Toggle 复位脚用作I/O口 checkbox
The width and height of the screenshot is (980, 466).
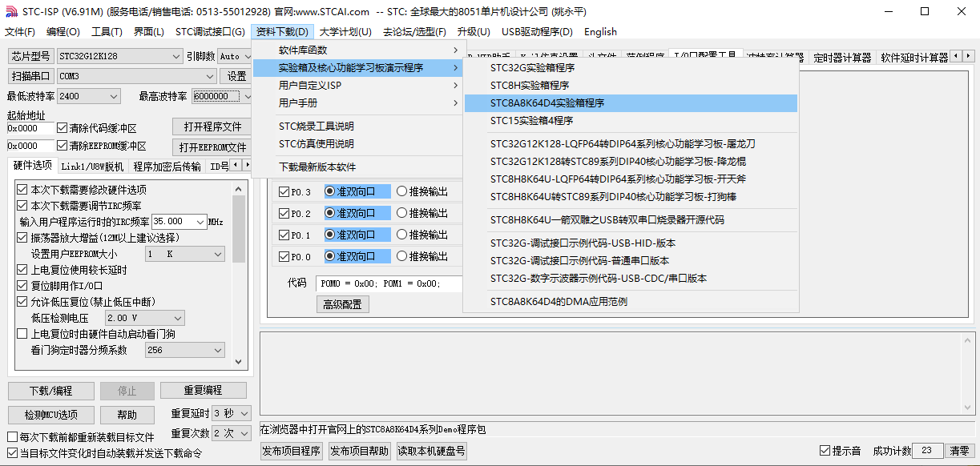click(60, 286)
